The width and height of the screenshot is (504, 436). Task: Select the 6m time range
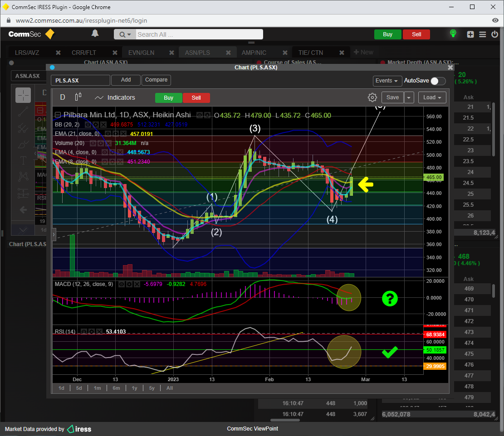(116, 388)
